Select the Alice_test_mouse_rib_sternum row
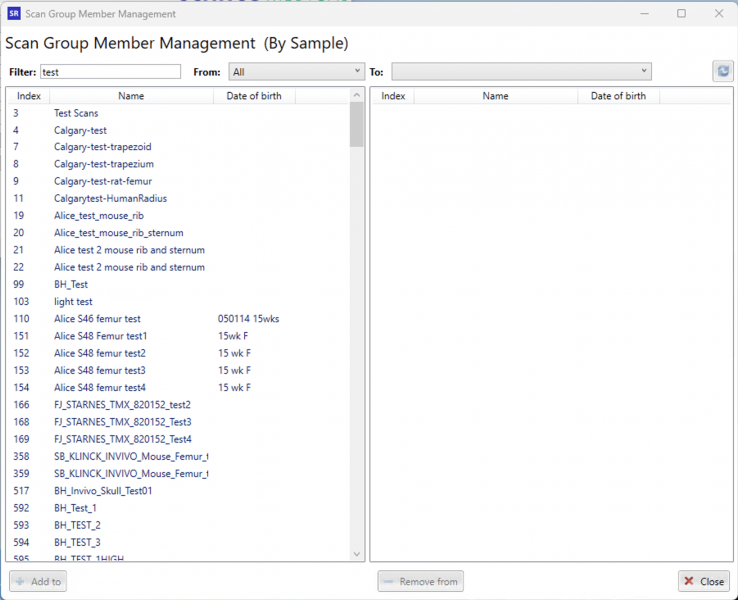Image resolution: width=738 pixels, height=600 pixels. tap(179, 233)
